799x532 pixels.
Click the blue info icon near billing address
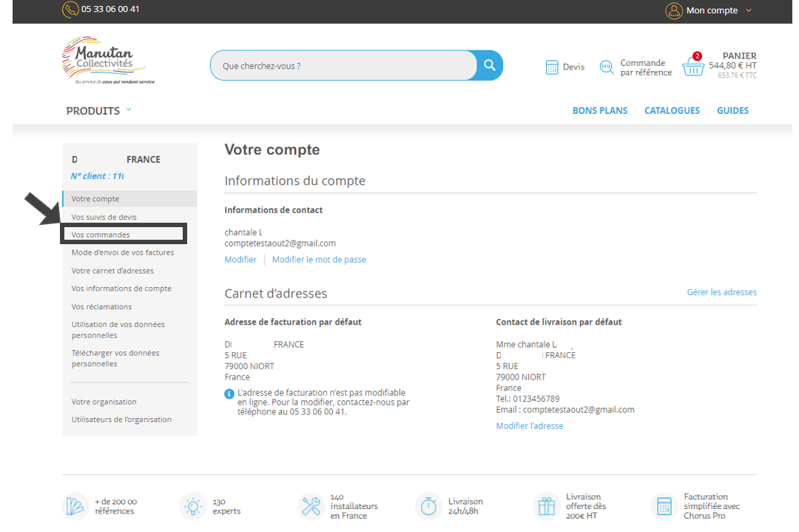(229, 394)
